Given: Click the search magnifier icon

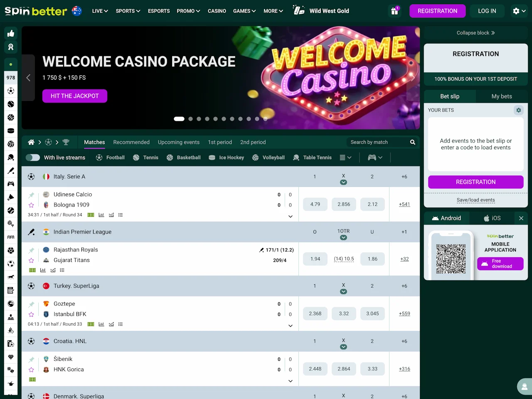Looking at the screenshot, I should click(413, 142).
